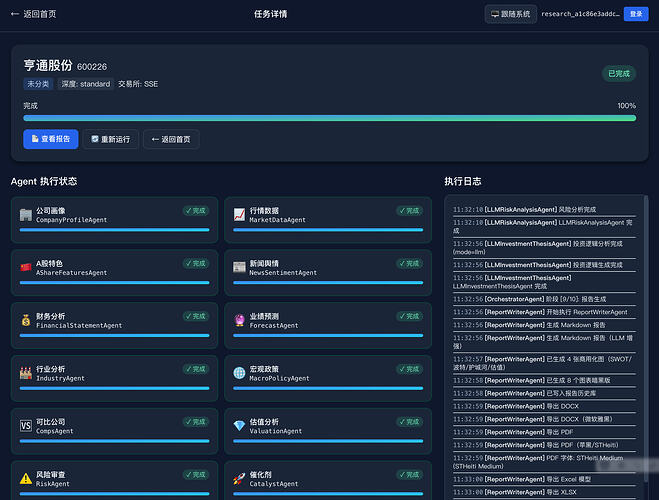The image size is (659, 500).
Task: Rerun the task with 重新运行
Action: click(x=111, y=139)
